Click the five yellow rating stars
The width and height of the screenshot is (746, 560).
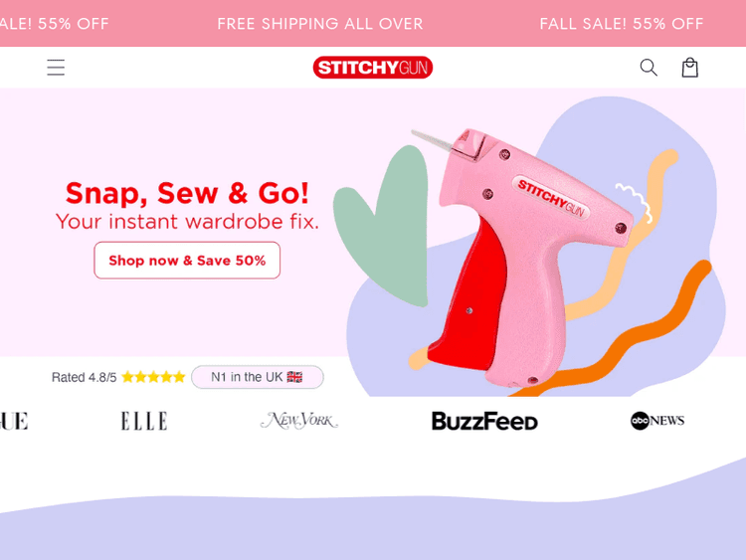click(153, 377)
